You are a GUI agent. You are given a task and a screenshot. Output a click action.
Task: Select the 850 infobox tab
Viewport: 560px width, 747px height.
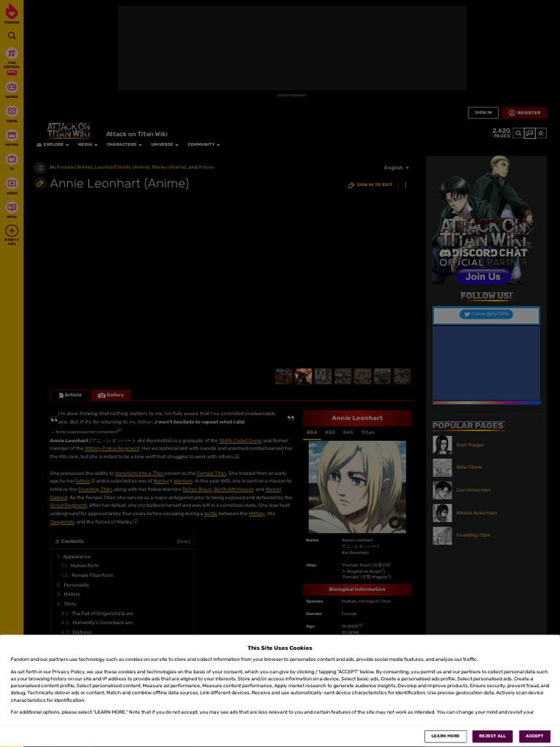pyautogui.click(x=330, y=433)
